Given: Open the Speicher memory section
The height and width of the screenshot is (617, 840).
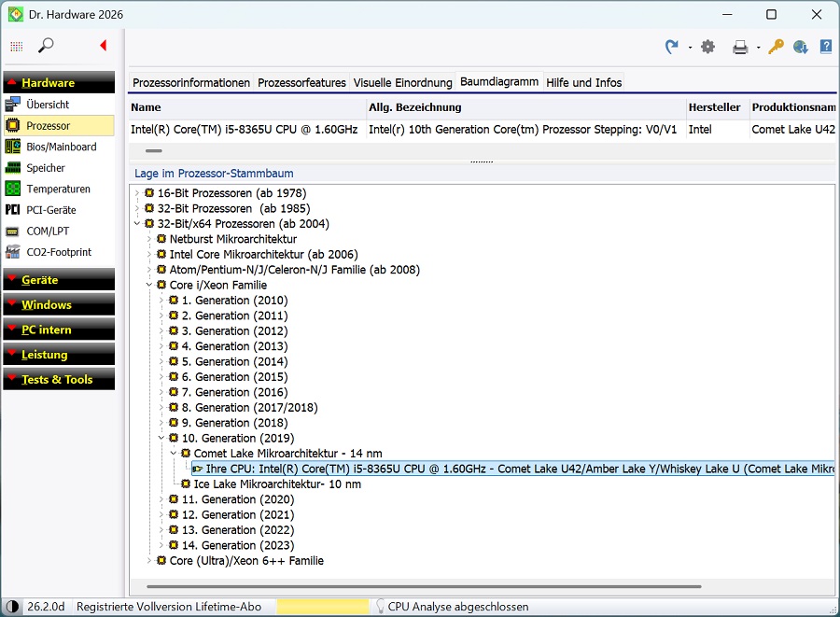Looking at the screenshot, I should coord(59,168).
